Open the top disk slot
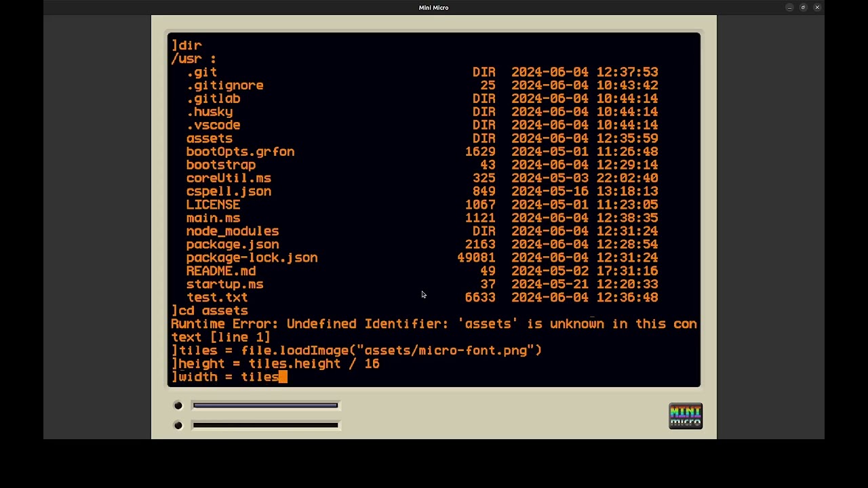This screenshot has height=488, width=868. coord(265,405)
